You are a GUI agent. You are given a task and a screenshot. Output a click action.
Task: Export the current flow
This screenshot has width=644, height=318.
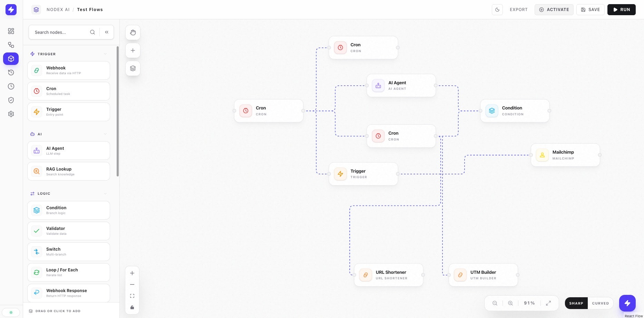tap(519, 10)
